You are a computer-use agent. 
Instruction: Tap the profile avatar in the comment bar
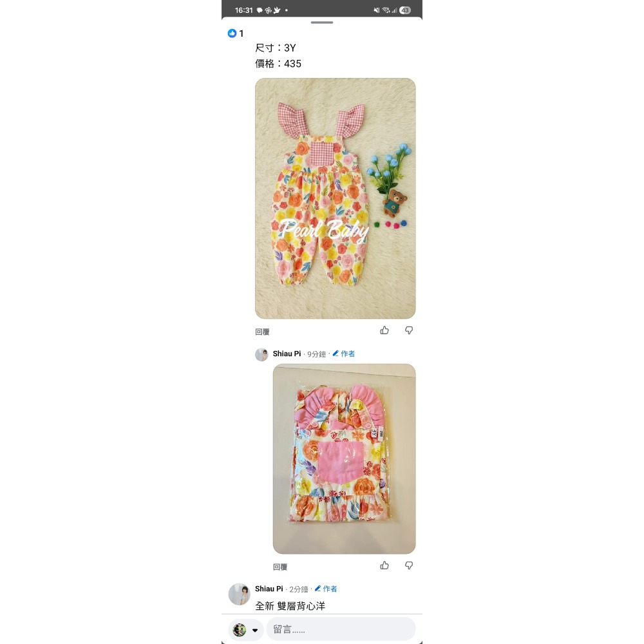coord(240,630)
